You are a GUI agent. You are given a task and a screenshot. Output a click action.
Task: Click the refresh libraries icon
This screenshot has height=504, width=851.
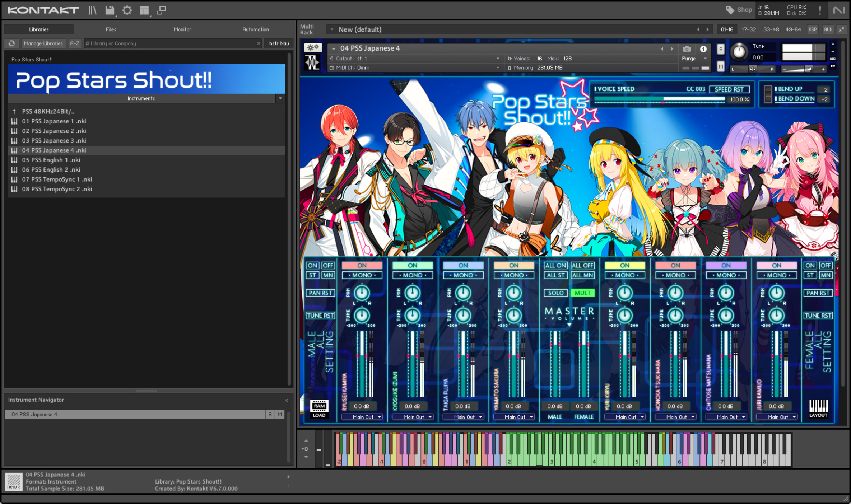11,43
